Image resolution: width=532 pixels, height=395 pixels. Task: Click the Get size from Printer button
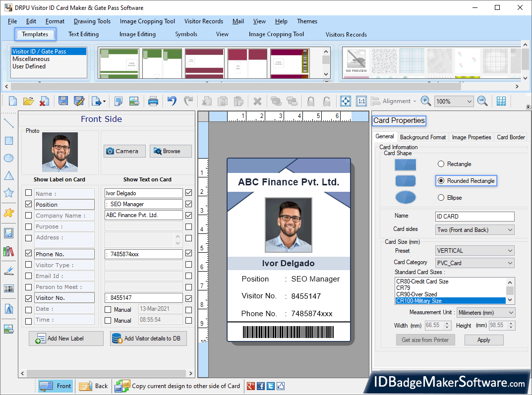(x=425, y=339)
